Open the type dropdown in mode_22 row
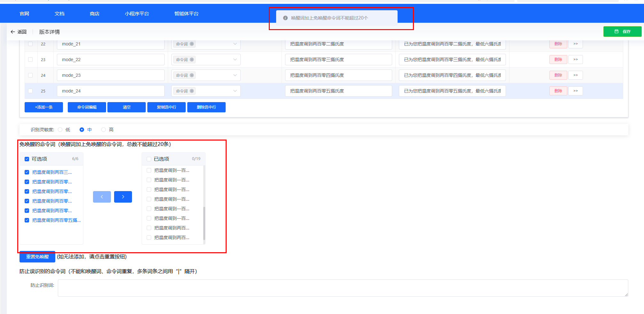 click(235, 60)
